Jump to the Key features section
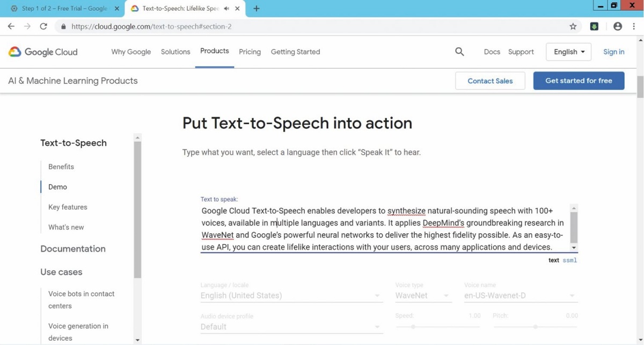The width and height of the screenshot is (644, 345). click(x=68, y=207)
